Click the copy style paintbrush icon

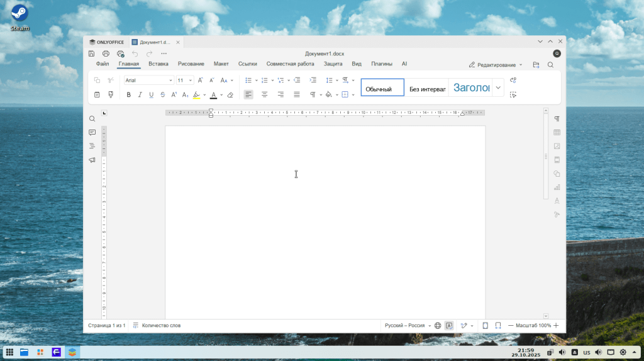(111, 95)
